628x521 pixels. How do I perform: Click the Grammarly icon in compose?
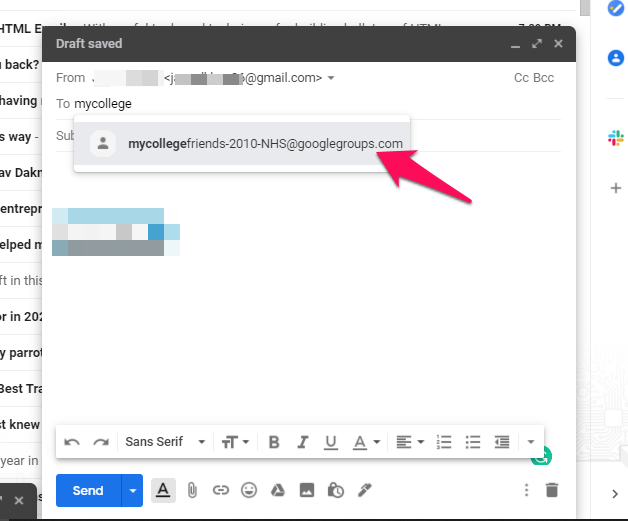pyautogui.click(x=543, y=457)
